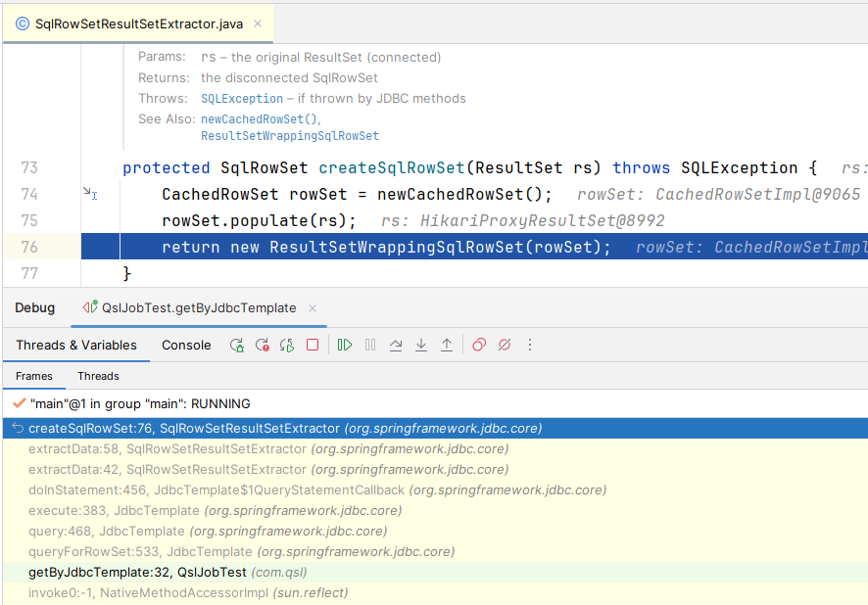Click line number 76 in gutter
This screenshot has height=605, width=868.
tap(29, 247)
